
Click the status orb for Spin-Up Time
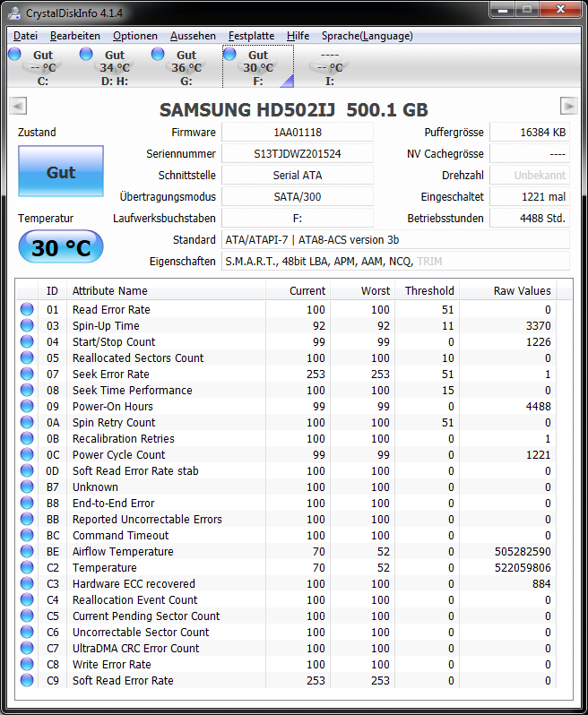(x=27, y=325)
